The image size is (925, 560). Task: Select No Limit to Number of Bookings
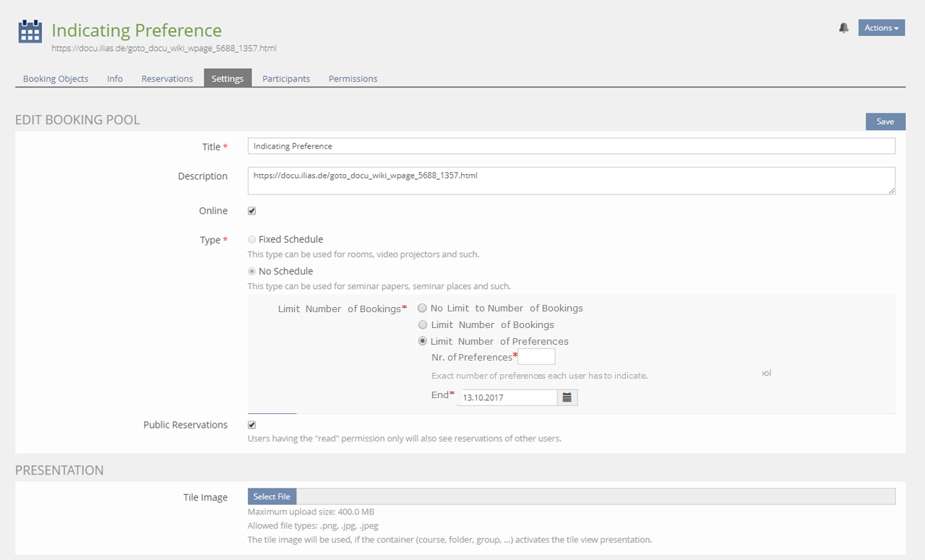pos(423,309)
